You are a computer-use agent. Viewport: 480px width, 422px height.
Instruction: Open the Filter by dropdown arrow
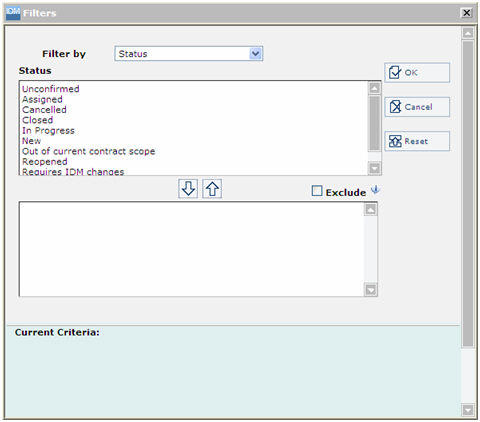(x=255, y=54)
